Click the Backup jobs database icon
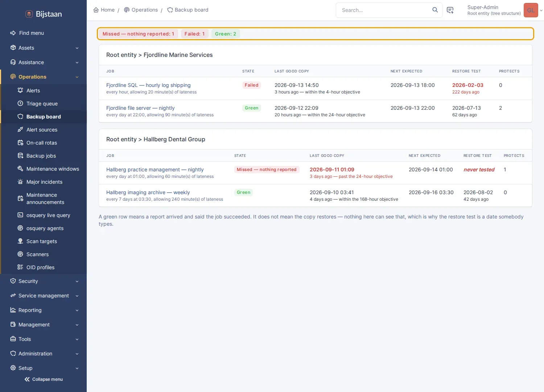 20,155
